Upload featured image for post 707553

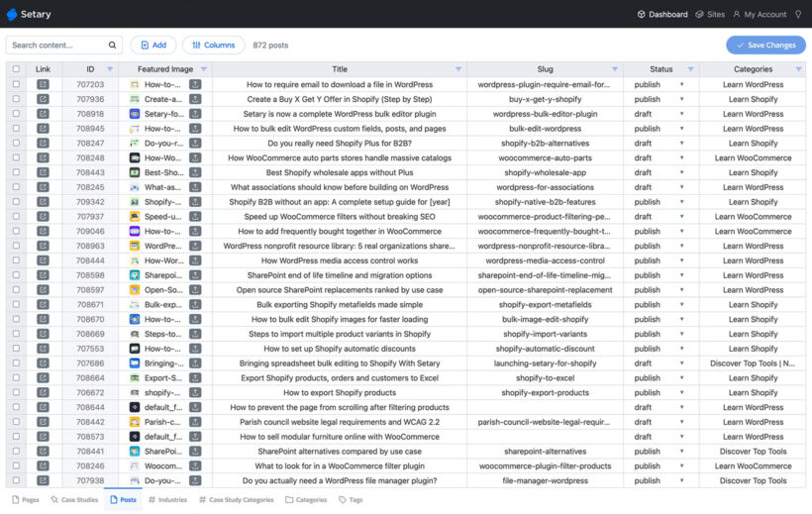pos(195,349)
